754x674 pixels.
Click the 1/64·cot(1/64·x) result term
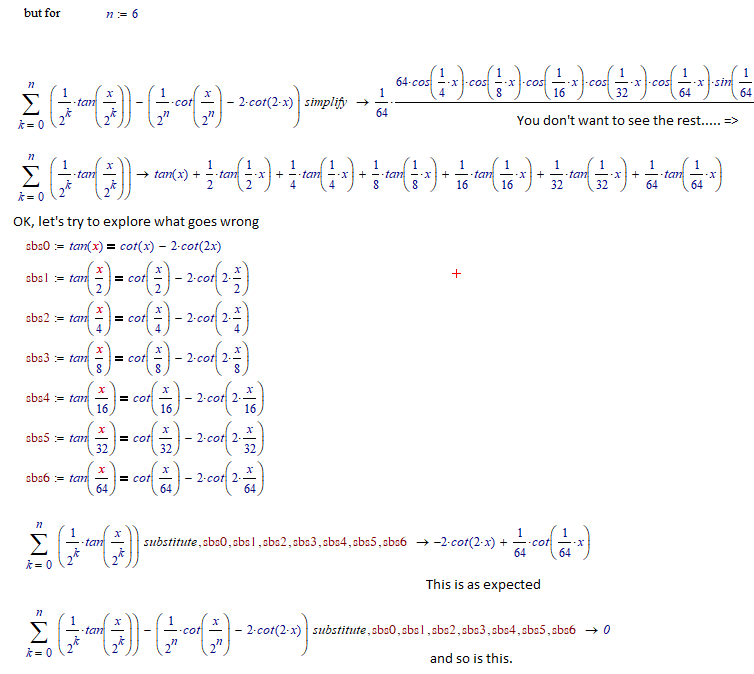552,542
